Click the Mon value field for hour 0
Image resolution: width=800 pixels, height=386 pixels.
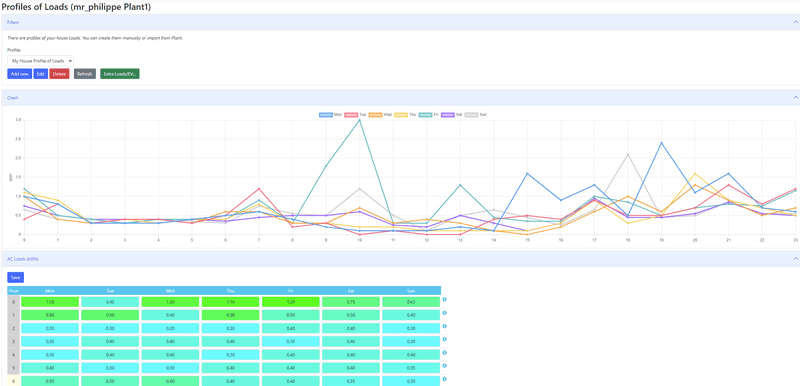pos(50,302)
